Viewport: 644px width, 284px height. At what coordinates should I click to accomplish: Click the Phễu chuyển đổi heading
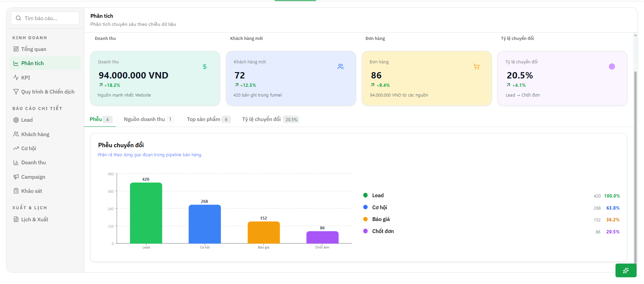[121, 145]
